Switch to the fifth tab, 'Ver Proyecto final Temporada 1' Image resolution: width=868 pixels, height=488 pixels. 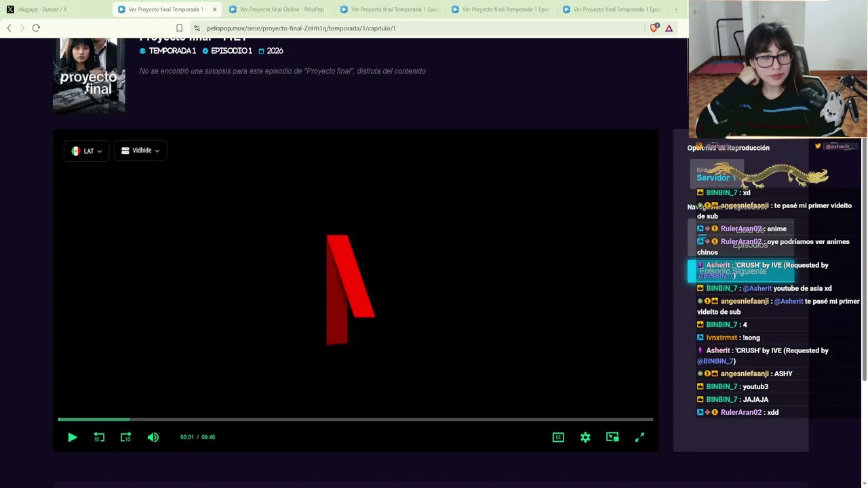click(500, 9)
